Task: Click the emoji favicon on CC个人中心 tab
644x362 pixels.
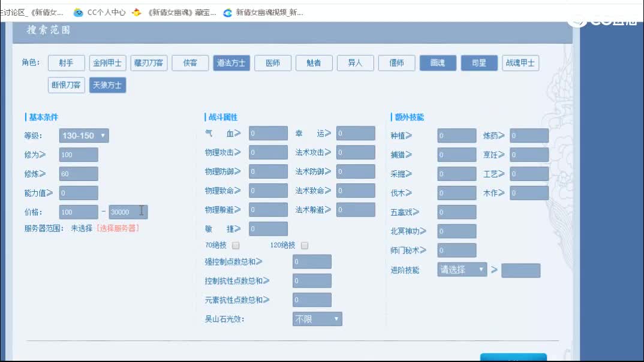Action: click(x=77, y=12)
